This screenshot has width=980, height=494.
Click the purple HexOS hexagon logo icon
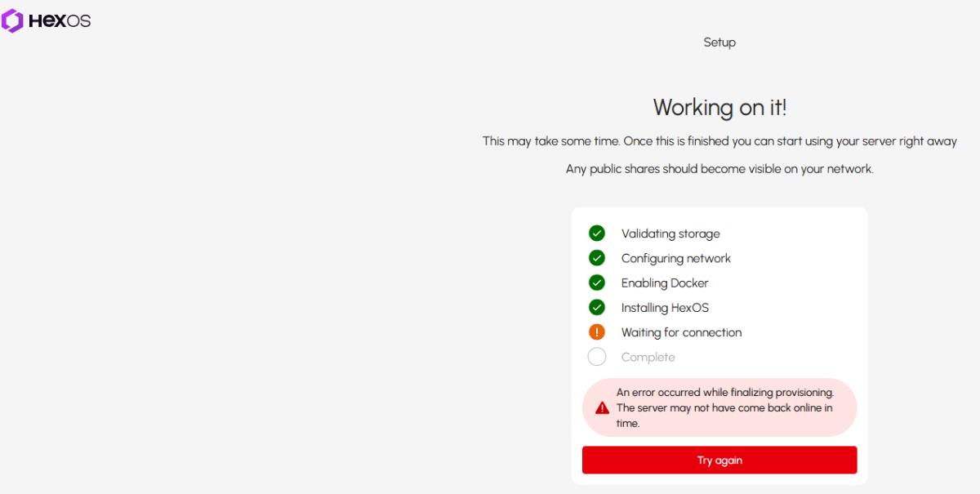[12, 20]
